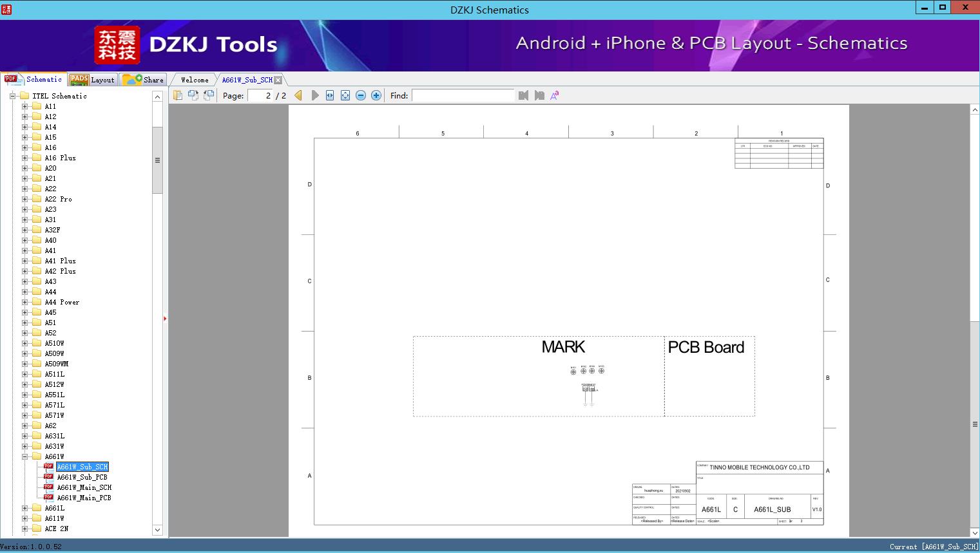Open the A661W_Sub_PCB file
The height and width of the screenshot is (553, 980).
(82, 477)
